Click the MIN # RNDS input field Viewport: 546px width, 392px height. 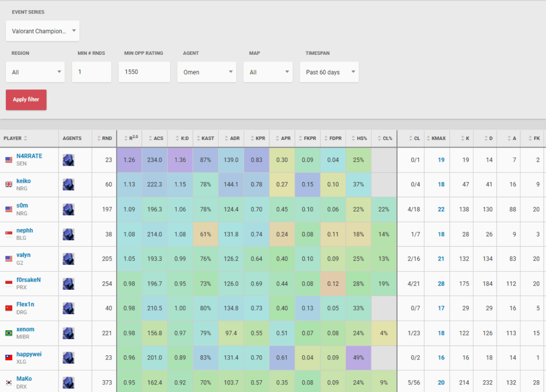91,72
